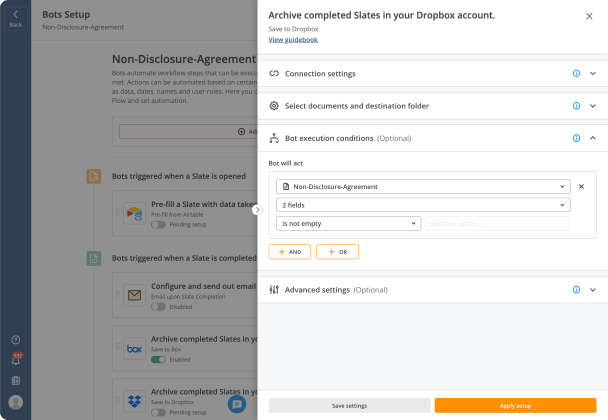Expand Select documents and destination folder section
This screenshot has height=420, width=608.
pos(592,106)
